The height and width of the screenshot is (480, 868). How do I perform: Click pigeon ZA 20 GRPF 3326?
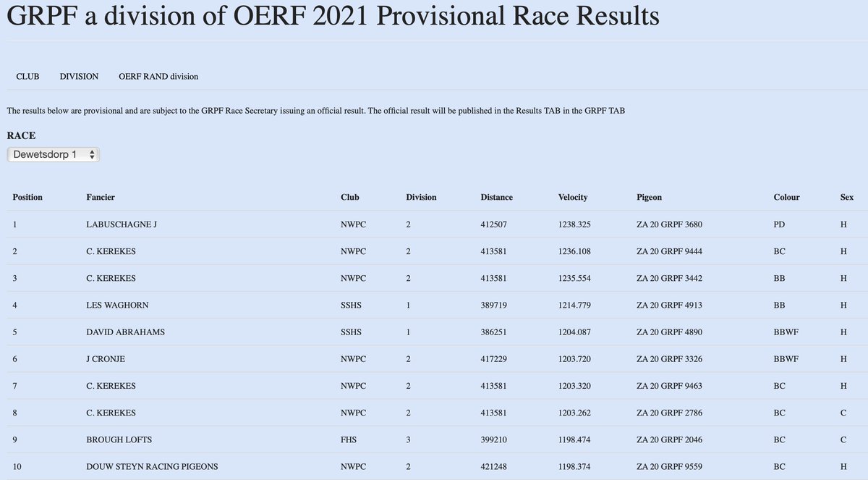[x=669, y=359]
